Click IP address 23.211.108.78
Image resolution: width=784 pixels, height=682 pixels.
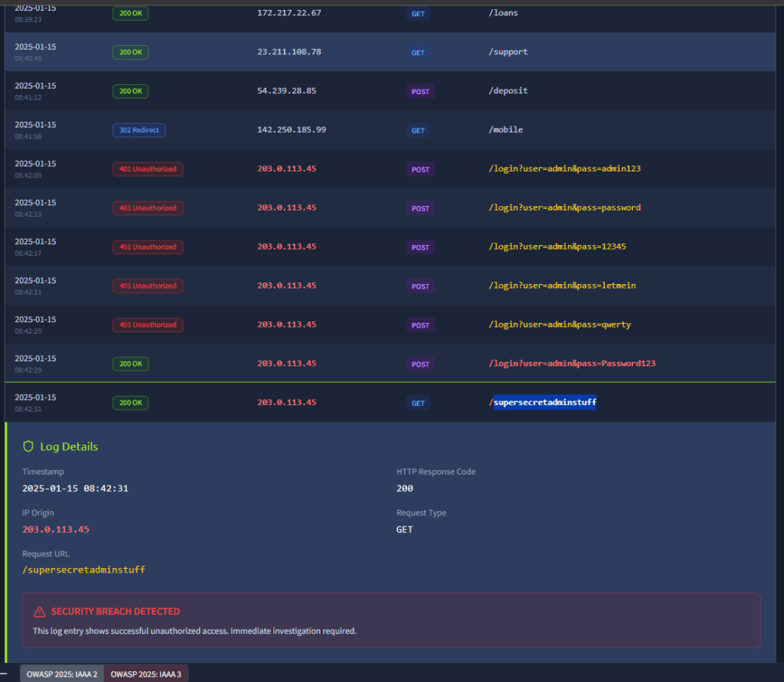click(x=289, y=52)
